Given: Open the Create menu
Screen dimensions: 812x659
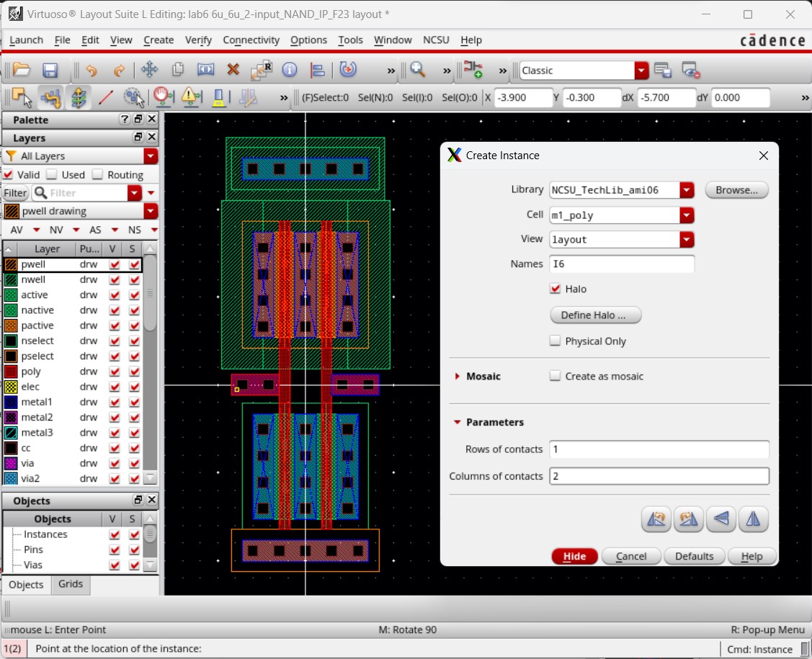Looking at the screenshot, I should pyautogui.click(x=159, y=40).
